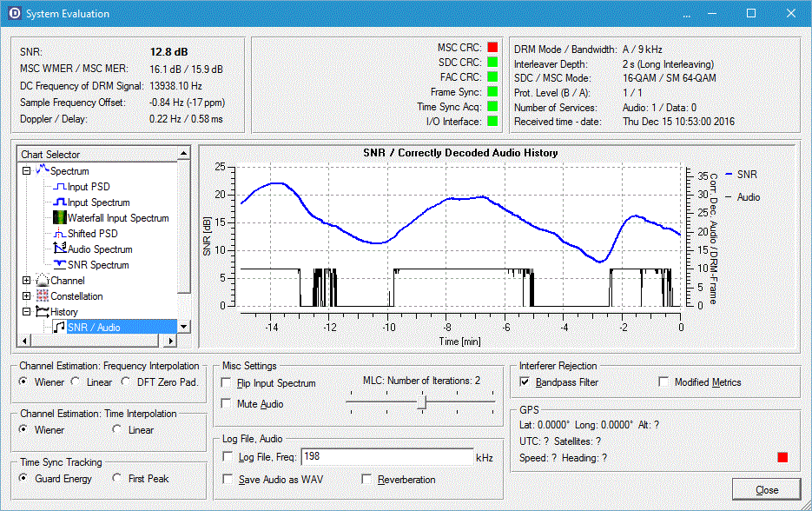The image size is (812, 511).
Task: Select Wiener frequency interpolation radio
Action: pyautogui.click(x=23, y=382)
